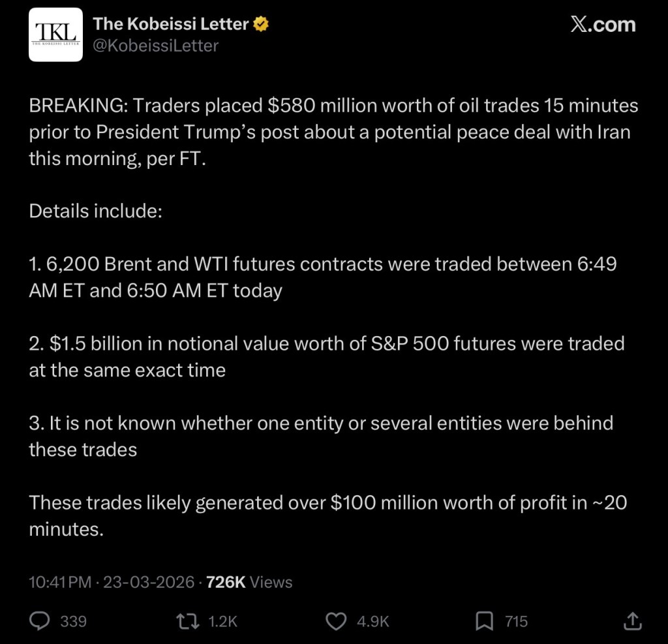This screenshot has width=668, height=644.
Task: Click the gold verified badge
Action: 262,25
